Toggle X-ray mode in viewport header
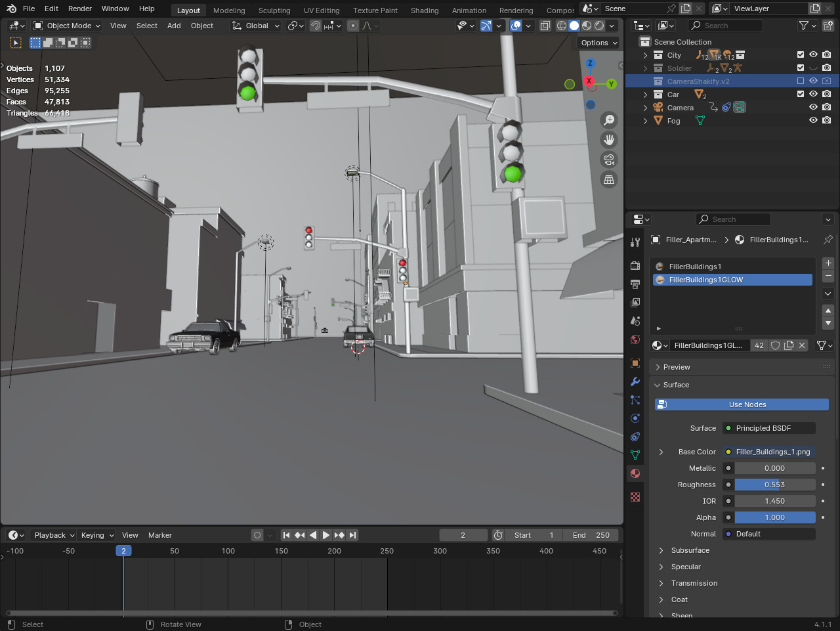This screenshot has height=631, width=840. (x=545, y=26)
